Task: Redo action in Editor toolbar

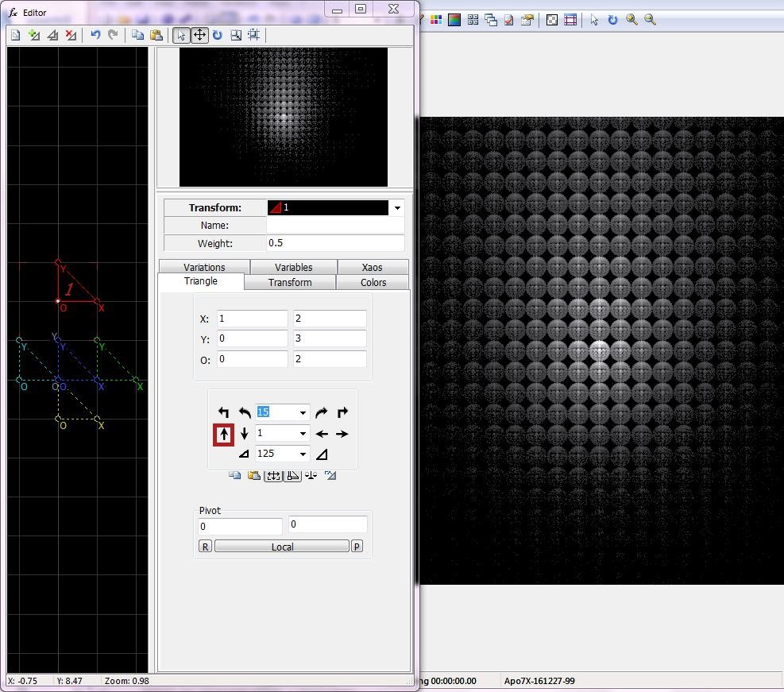Action: pos(113,35)
